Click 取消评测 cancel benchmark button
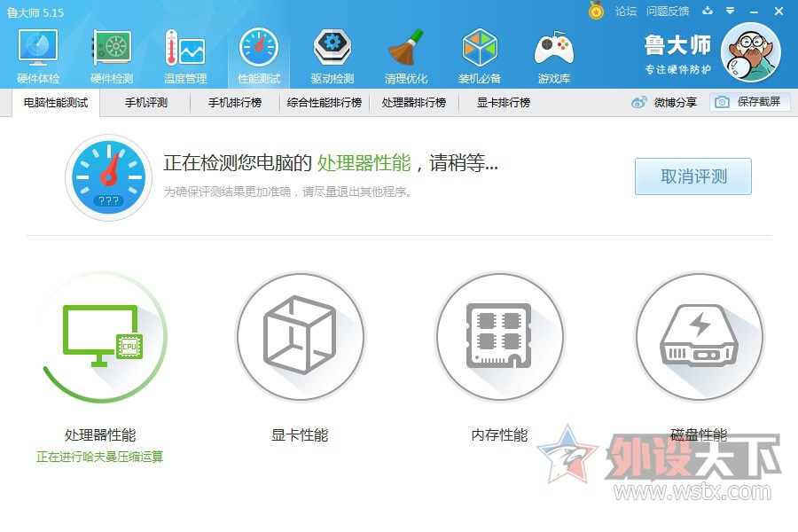 (693, 176)
